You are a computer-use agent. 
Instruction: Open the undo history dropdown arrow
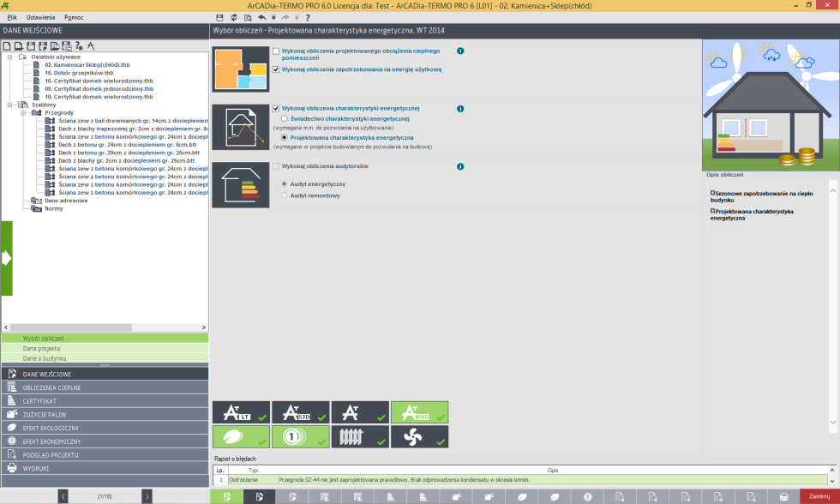tap(273, 18)
